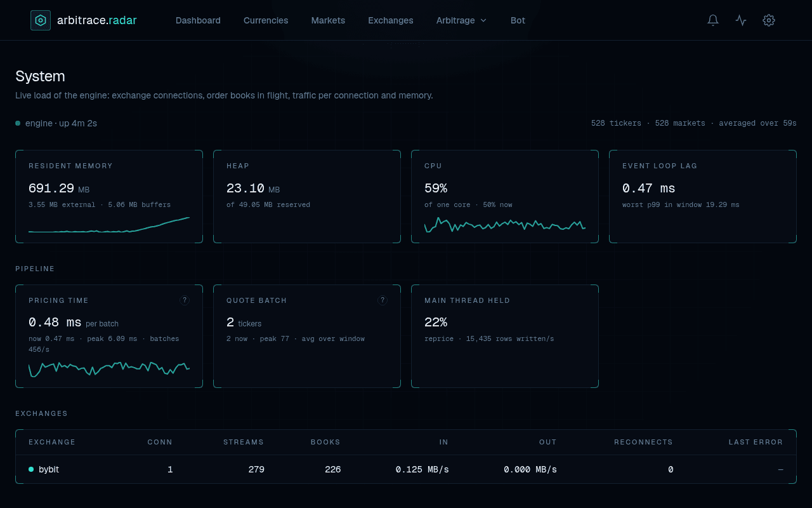Click the LAST ERROR column header
The width and height of the screenshot is (812, 508).
pos(756,442)
